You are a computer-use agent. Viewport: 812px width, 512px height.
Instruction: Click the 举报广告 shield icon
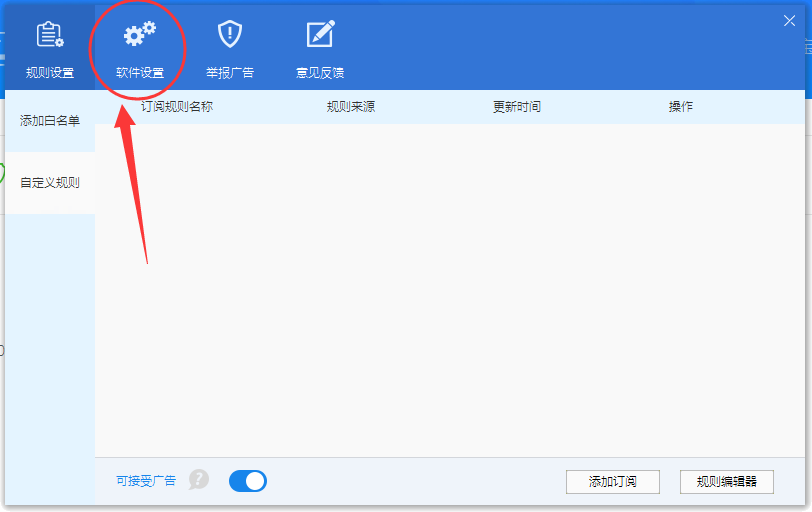tap(230, 34)
